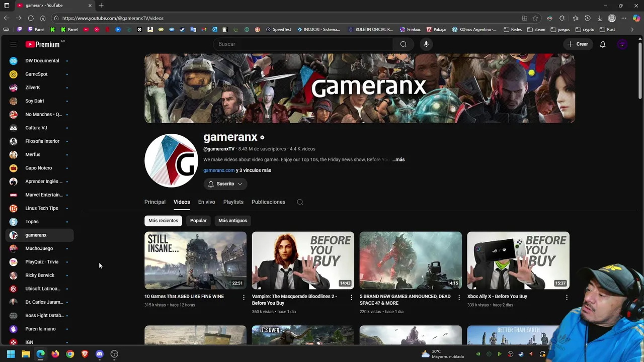
Task: Click the Buscar search input field
Action: click(303, 44)
